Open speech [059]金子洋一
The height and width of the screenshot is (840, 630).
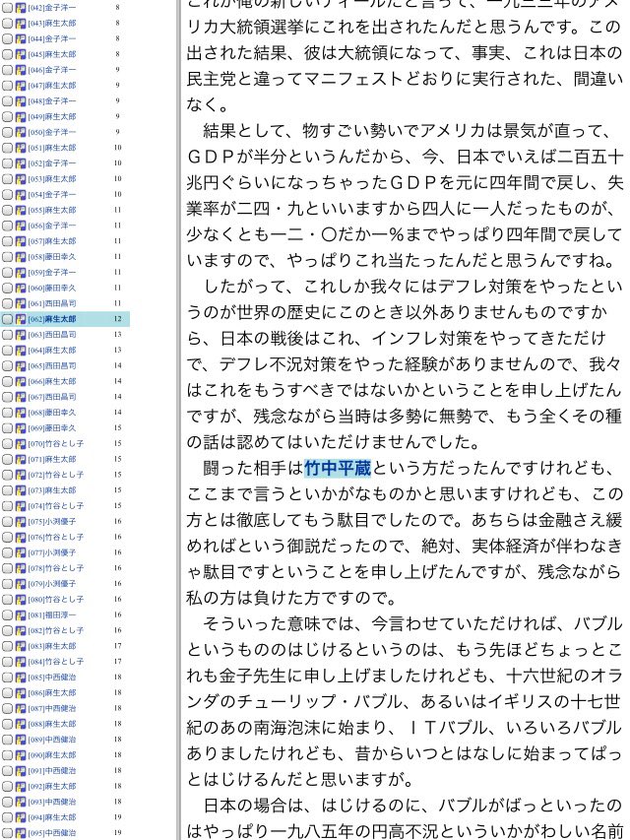coord(52,273)
